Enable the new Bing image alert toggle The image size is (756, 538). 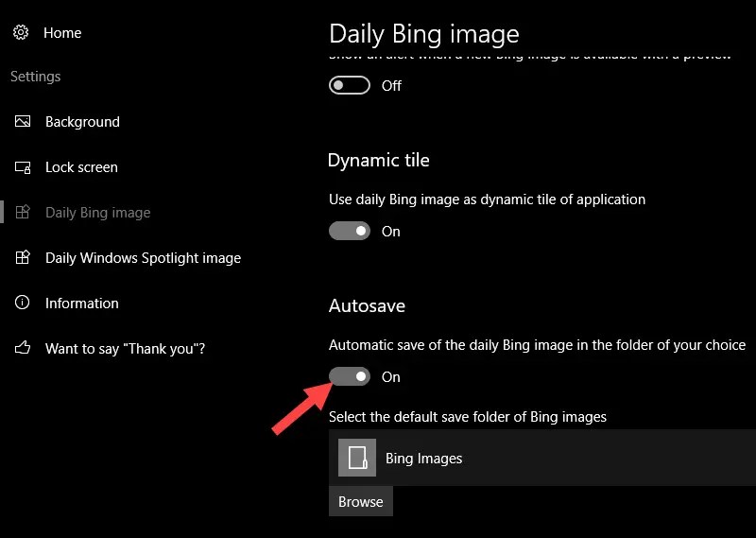350,85
